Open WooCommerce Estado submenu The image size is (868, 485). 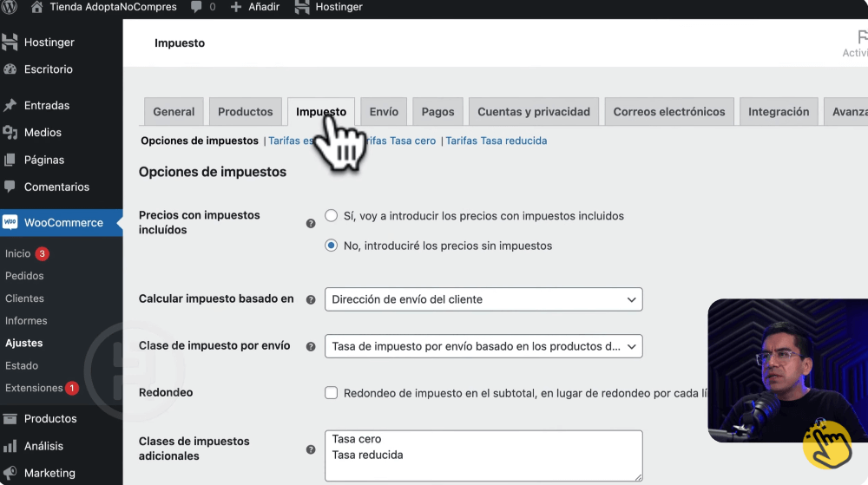coord(22,365)
